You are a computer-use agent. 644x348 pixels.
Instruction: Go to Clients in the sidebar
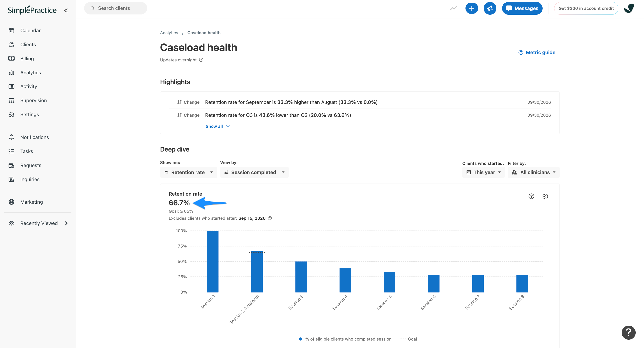coord(28,44)
